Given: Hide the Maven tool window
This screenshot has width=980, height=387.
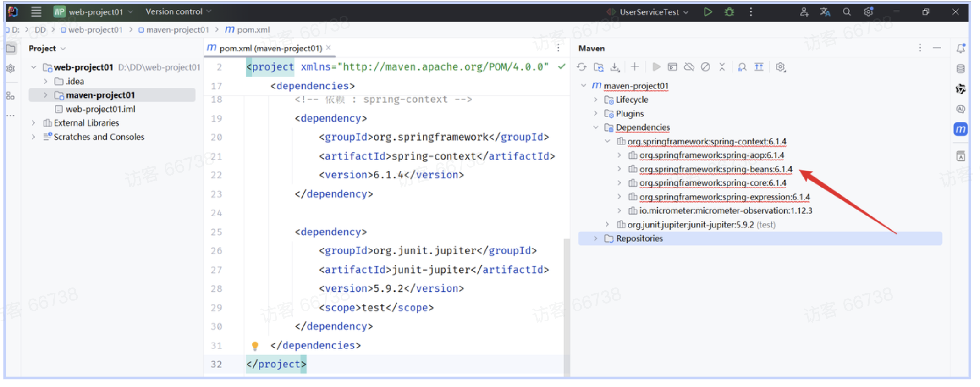Looking at the screenshot, I should [937, 48].
